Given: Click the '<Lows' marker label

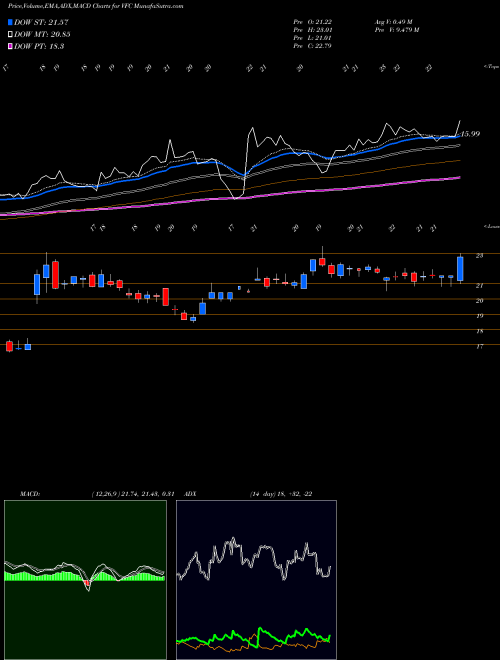Looking at the screenshot, I should (491, 226).
